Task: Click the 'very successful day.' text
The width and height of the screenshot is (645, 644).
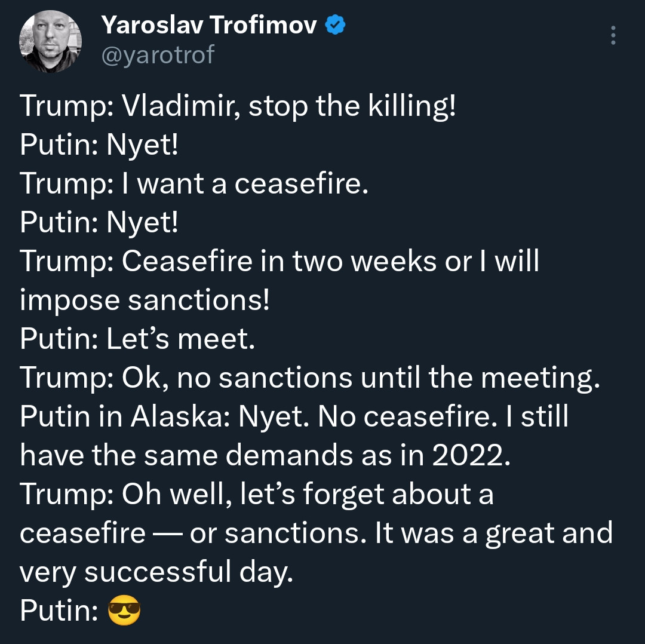Action: click(156, 572)
